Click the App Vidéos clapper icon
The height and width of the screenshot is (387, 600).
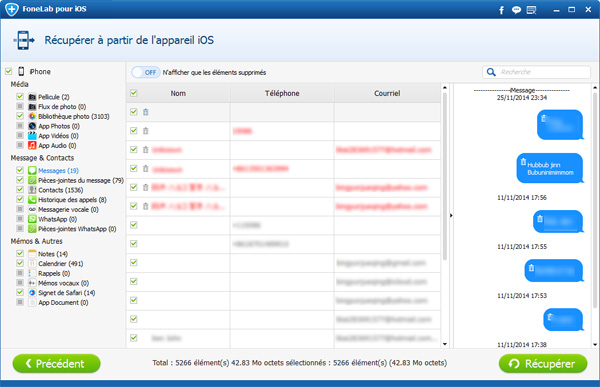click(32, 136)
